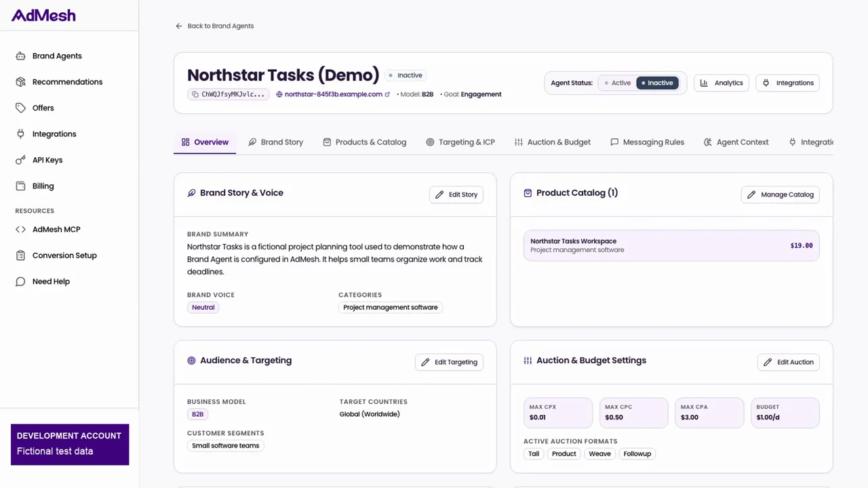Click Manage Catalog button
This screenshot has width=868, height=488.
click(x=781, y=195)
